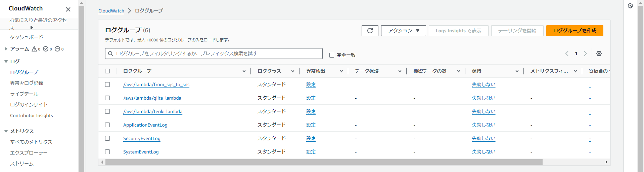644x172 pixels.
Task: Open エクスプローラー in the sidebar
Action: coord(29,153)
